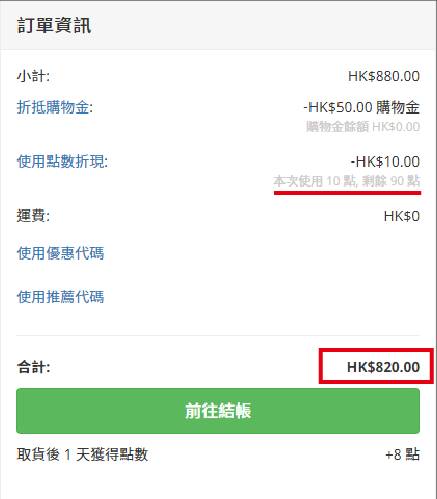Click the HK$880.00 subtotal amount
This screenshot has height=499, width=437.
pyautogui.click(x=384, y=76)
